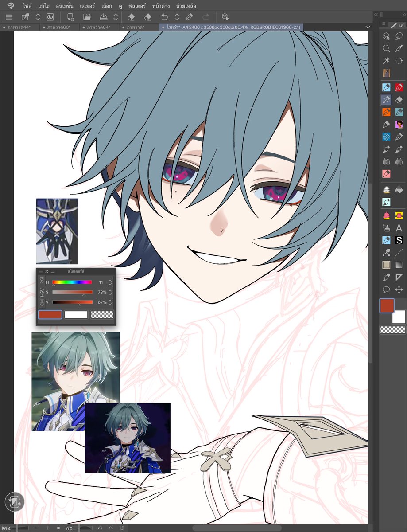Select white sub color in color slider
The width and height of the screenshot is (407, 532).
[76, 315]
